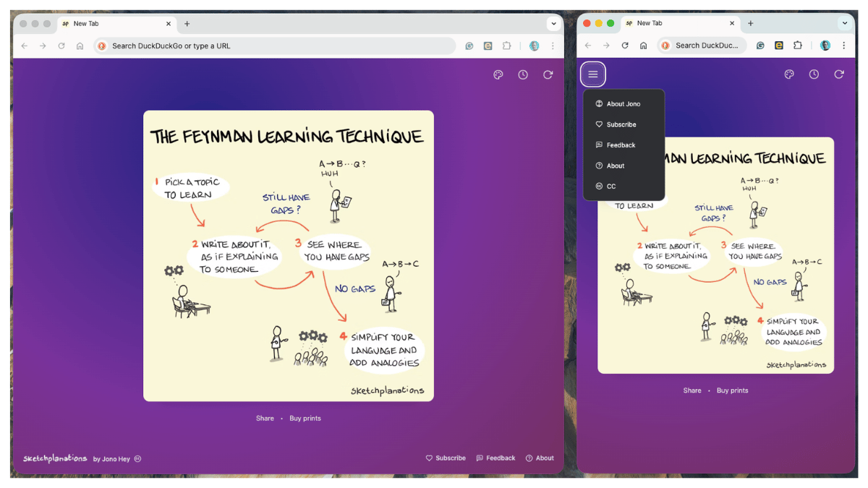Click the Grammarly extension icon in right window
The image size is (868, 488).
pyautogui.click(x=760, y=45)
